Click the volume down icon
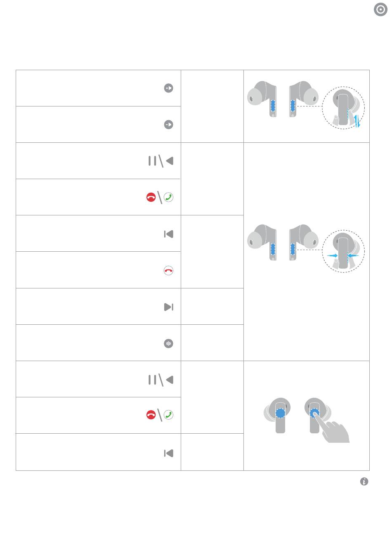 click(168, 125)
